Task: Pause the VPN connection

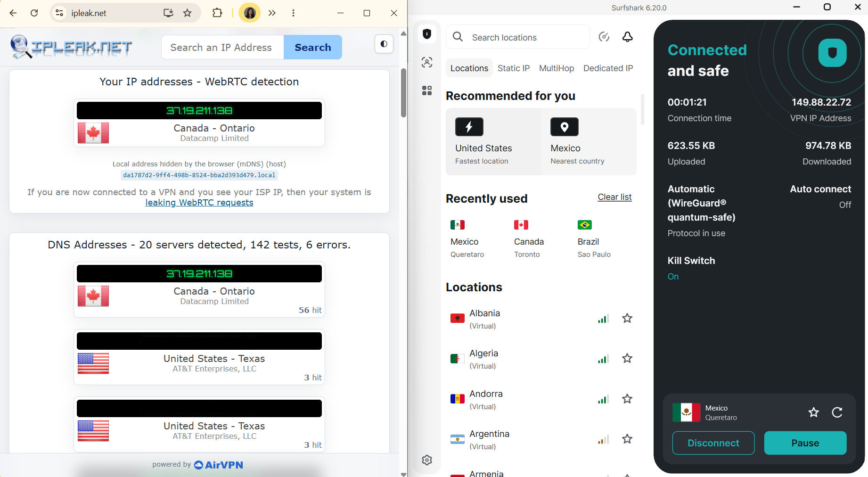Action: (805, 443)
